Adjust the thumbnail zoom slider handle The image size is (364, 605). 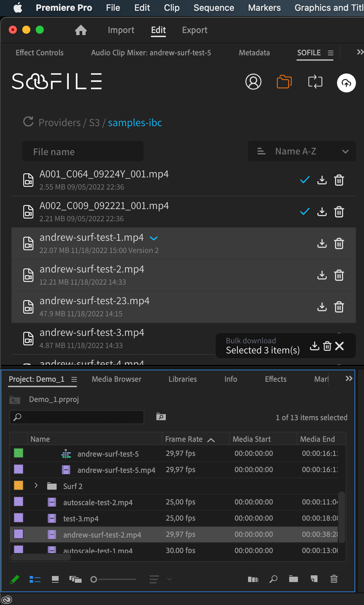point(94,579)
